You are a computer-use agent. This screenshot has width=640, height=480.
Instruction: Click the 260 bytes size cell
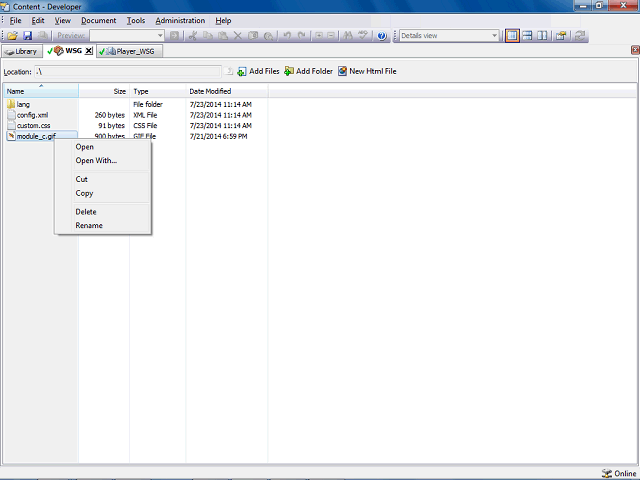coord(110,115)
